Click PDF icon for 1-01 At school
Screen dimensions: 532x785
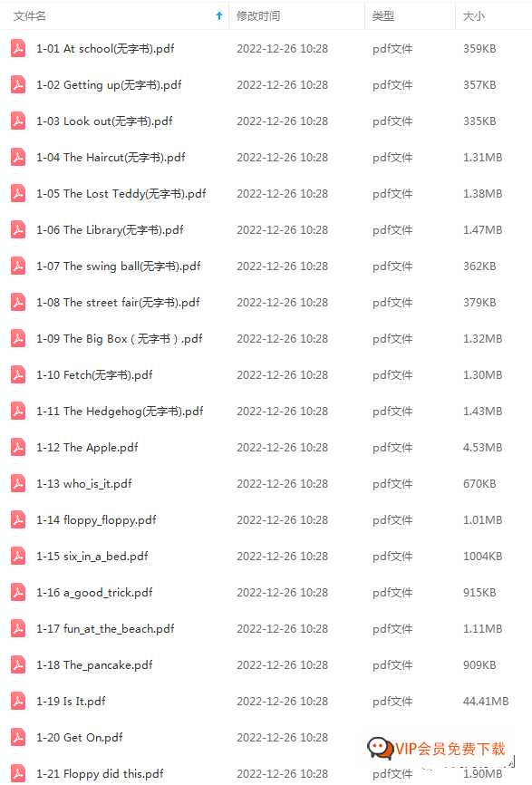click(x=18, y=49)
